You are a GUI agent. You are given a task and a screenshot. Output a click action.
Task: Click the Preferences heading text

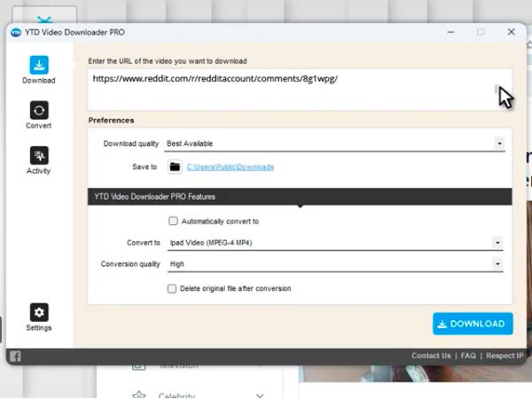[112, 121]
